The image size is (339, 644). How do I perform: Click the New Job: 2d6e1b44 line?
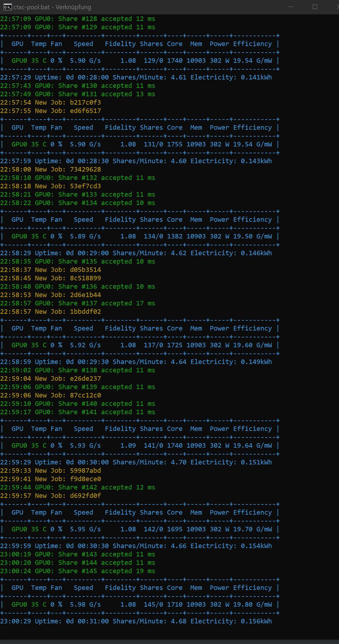tap(51, 295)
